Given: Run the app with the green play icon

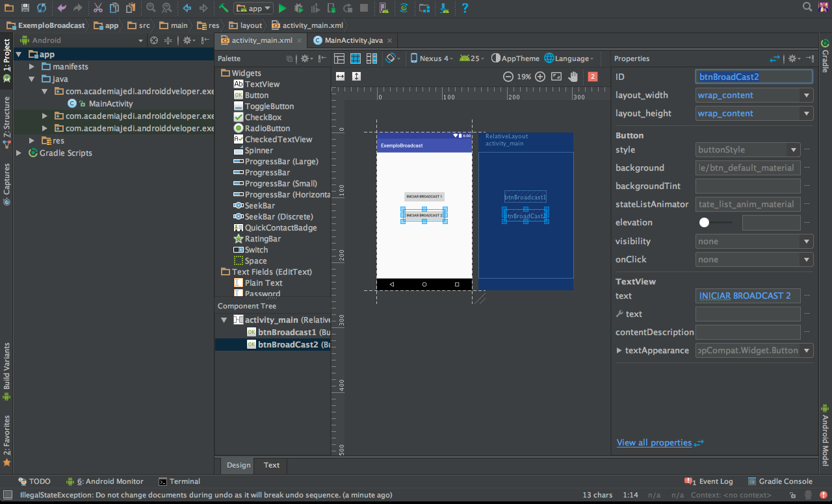Looking at the screenshot, I should click(282, 8).
